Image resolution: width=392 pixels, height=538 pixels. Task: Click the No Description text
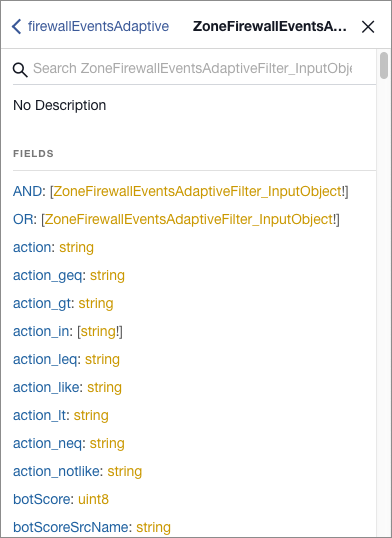[59, 105]
